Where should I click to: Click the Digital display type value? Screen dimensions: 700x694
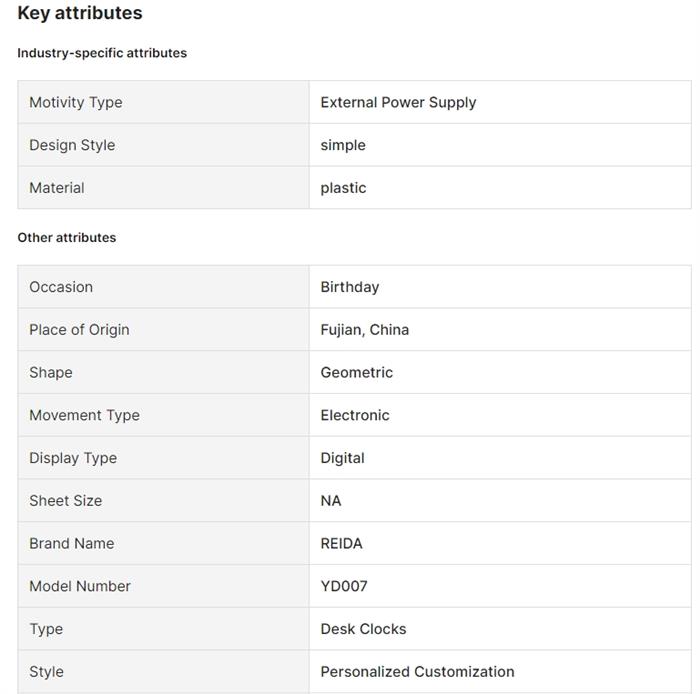click(x=342, y=458)
